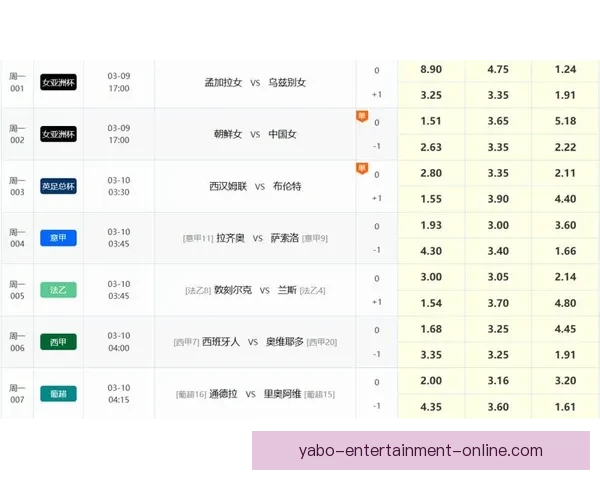Choose handicap odds 4.30 in match 004

pyautogui.click(x=431, y=251)
